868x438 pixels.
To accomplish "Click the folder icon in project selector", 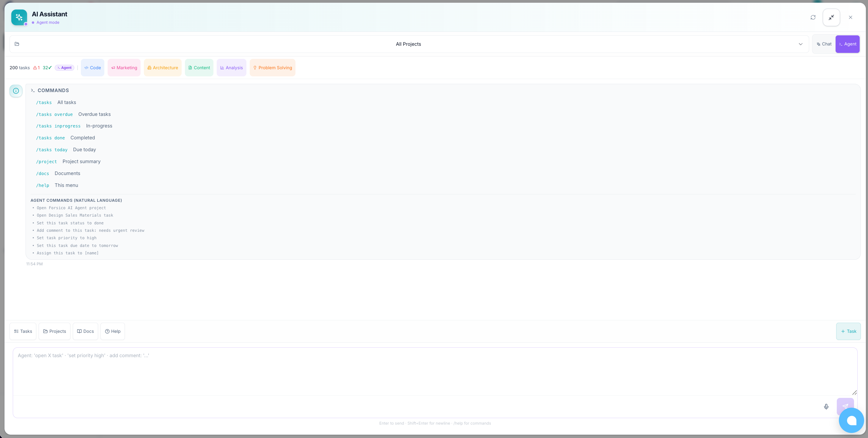I will [x=17, y=44].
